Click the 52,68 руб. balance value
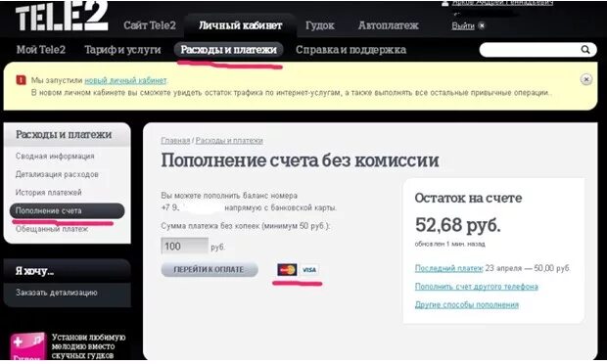The width and height of the screenshot is (607, 364). click(x=457, y=225)
